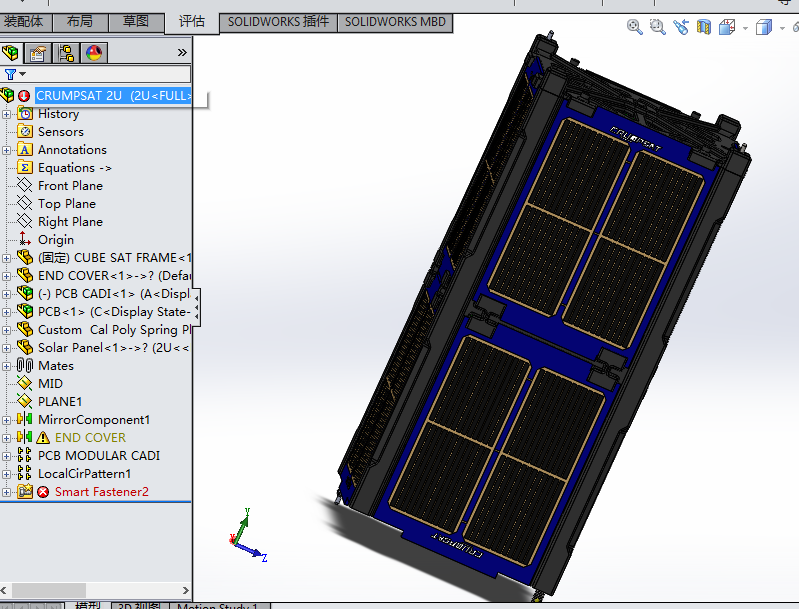Screen dimensions: 799x609
Task: Switch to the 草图 tab
Action: coord(136,21)
